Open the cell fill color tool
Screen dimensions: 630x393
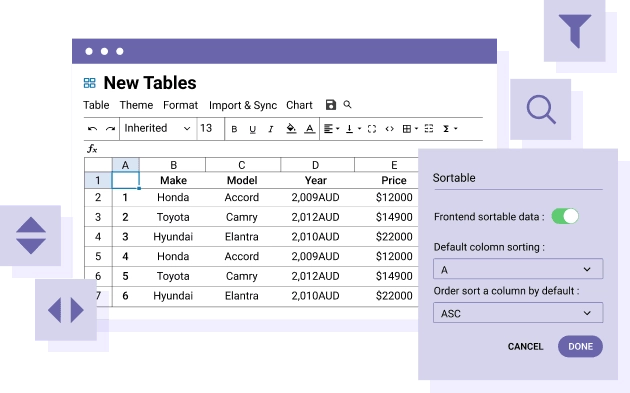pyautogui.click(x=291, y=129)
